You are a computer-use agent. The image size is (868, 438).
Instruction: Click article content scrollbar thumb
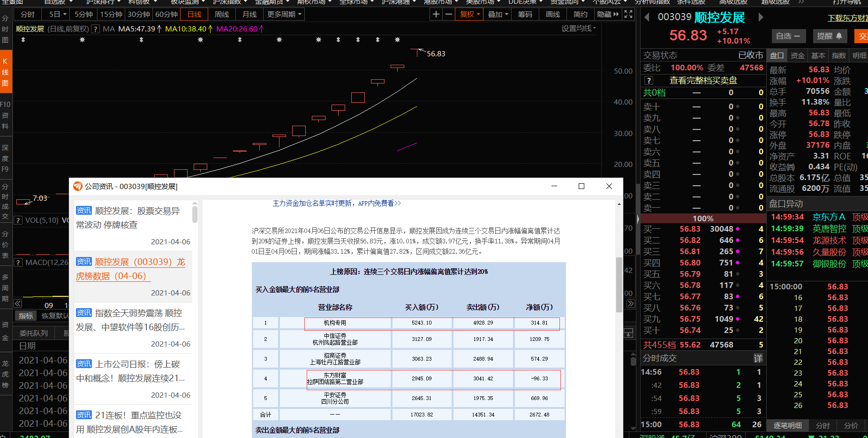[619, 284]
